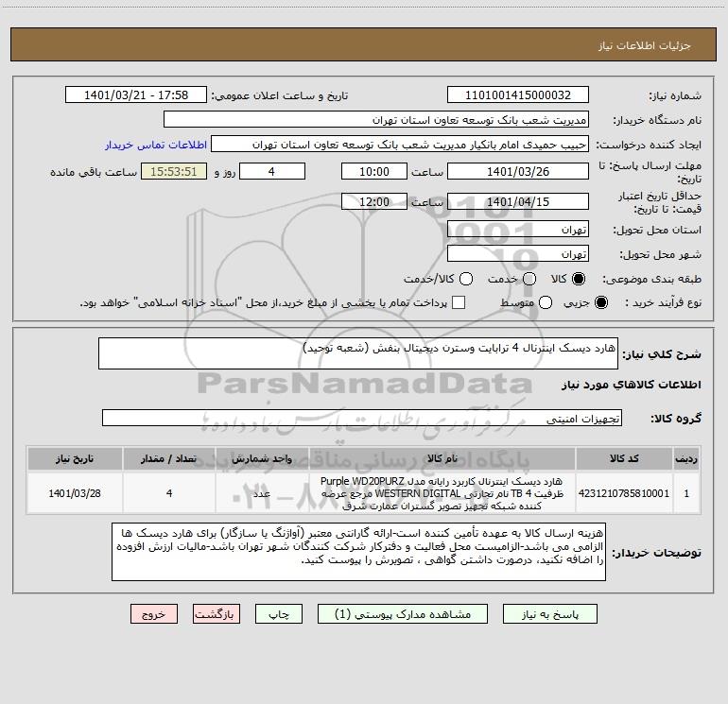Image resolution: width=728 pixels, height=704 pixels.
Task: Click the کد کالا column header
Action: pos(624,458)
